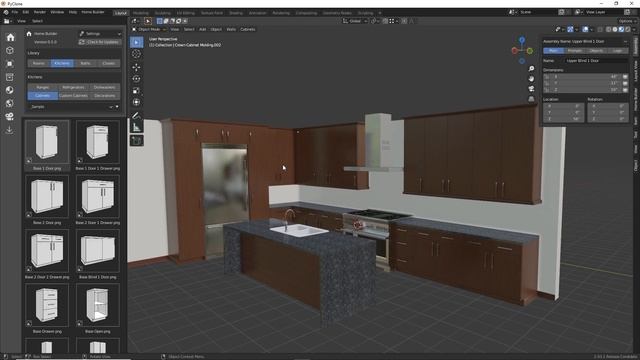
Task: Select the Custom Cabinets category button
Action: click(73, 96)
